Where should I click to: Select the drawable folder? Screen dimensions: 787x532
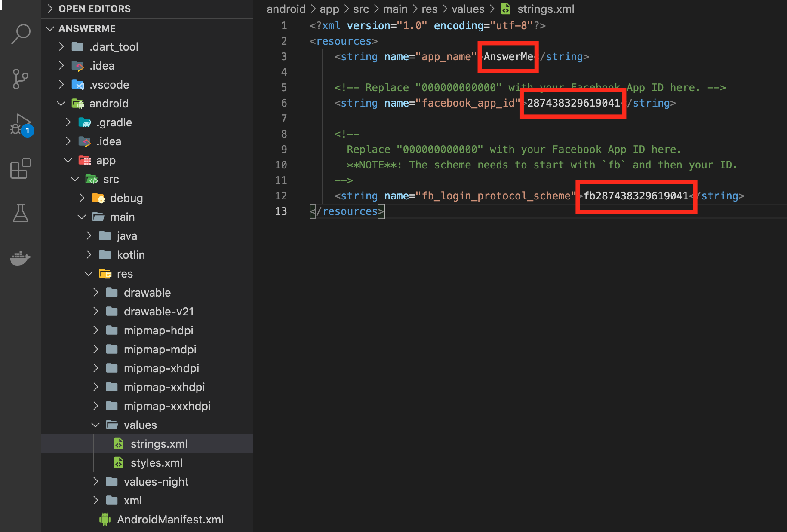[x=147, y=292]
